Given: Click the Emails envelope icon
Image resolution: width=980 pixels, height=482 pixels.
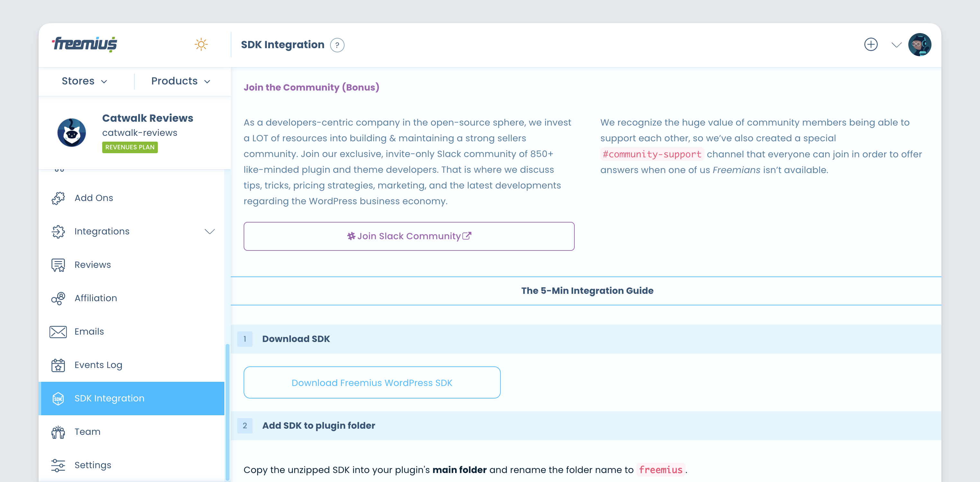Looking at the screenshot, I should 58,332.
